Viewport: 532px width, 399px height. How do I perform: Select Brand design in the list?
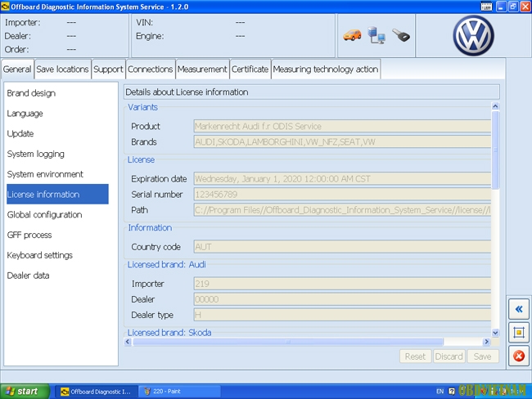tap(57, 93)
